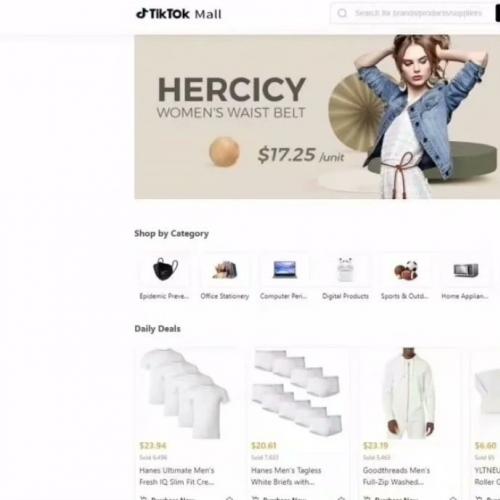Click the search magnifier icon
The height and width of the screenshot is (500, 500).
pyautogui.click(x=342, y=13)
